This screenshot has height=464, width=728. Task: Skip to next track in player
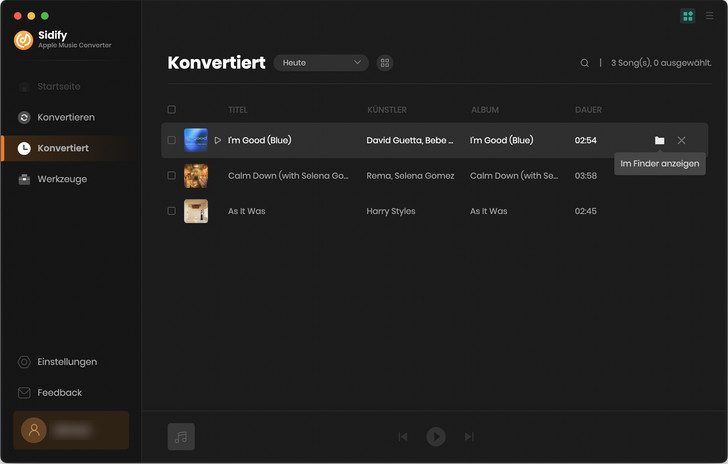[x=469, y=437]
